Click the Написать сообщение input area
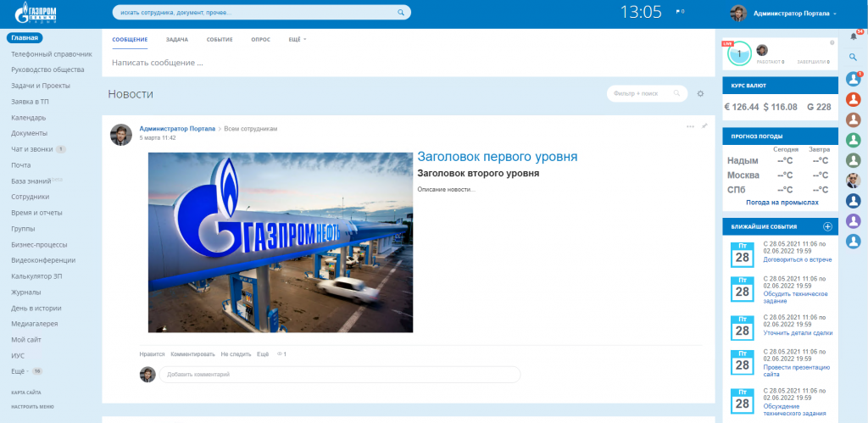 point(157,63)
